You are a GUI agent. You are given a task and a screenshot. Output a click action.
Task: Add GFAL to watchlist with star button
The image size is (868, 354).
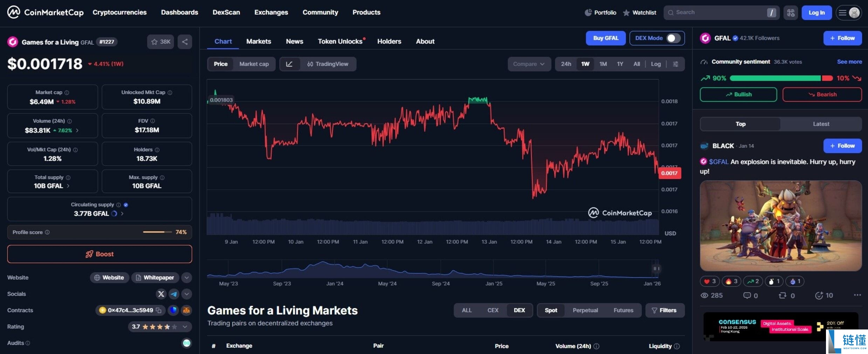point(160,42)
